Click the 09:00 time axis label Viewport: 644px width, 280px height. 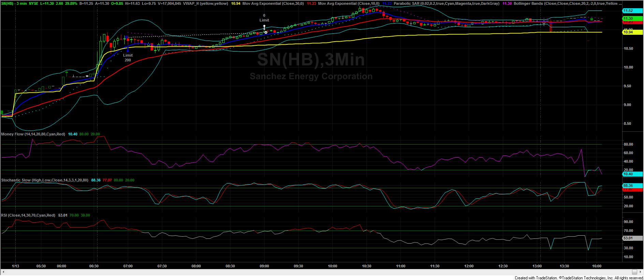coord(264,266)
